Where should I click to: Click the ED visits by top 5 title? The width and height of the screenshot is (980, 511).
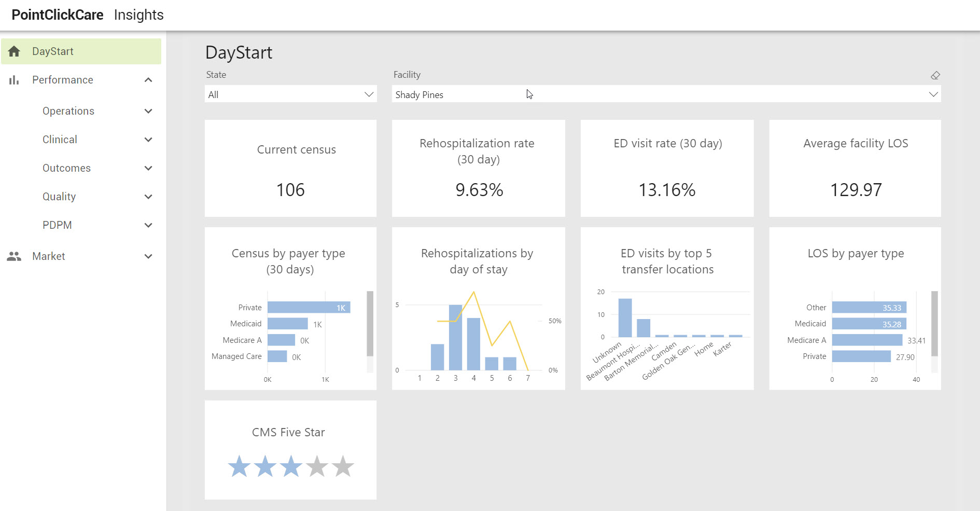667,261
